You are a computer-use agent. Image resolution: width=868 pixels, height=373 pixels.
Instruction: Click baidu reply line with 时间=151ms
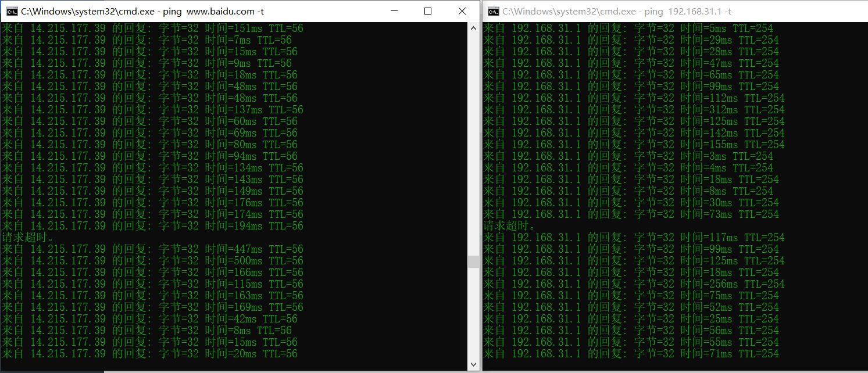pyautogui.click(x=152, y=28)
